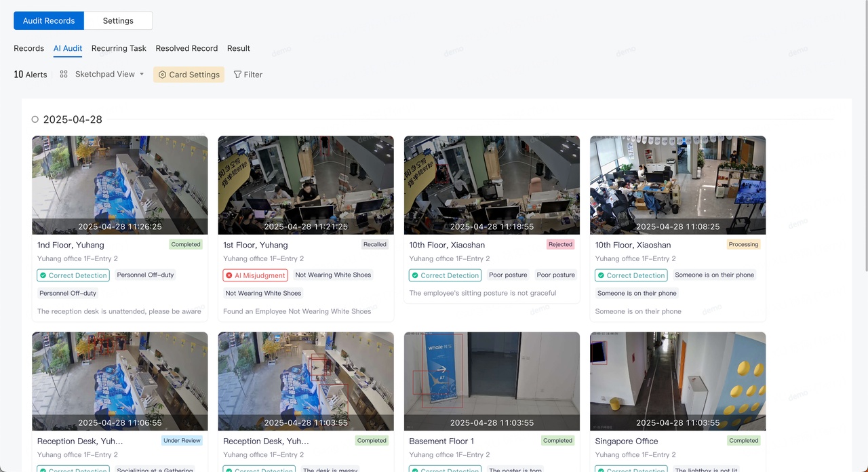Click the check icon on the Processing card's detection tag
868x472 pixels.
tap(601, 275)
